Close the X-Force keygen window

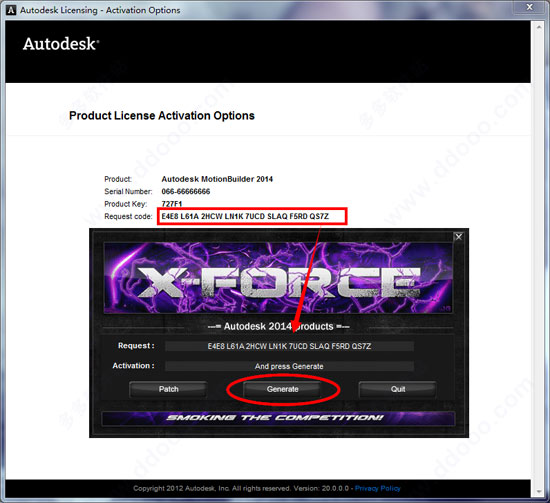point(458,237)
